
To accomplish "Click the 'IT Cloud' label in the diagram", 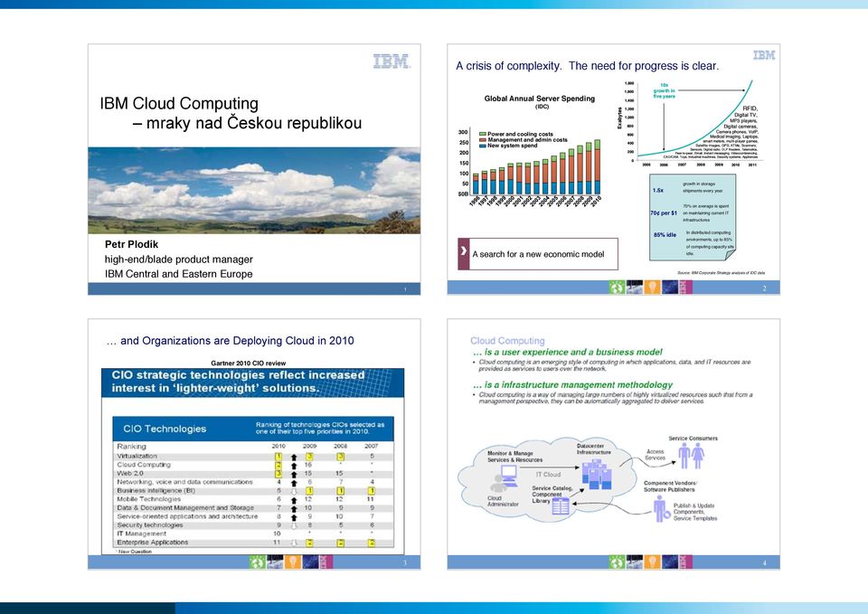I will (x=548, y=475).
